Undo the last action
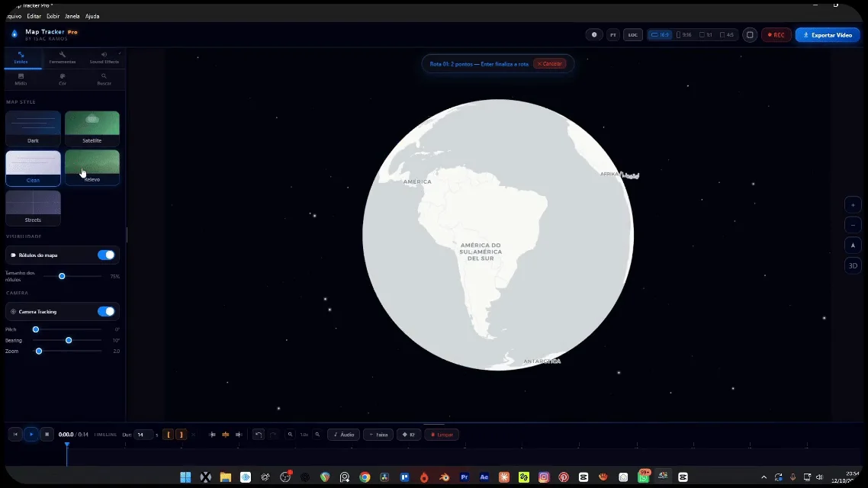Image resolution: width=868 pixels, height=488 pixels. tap(259, 435)
